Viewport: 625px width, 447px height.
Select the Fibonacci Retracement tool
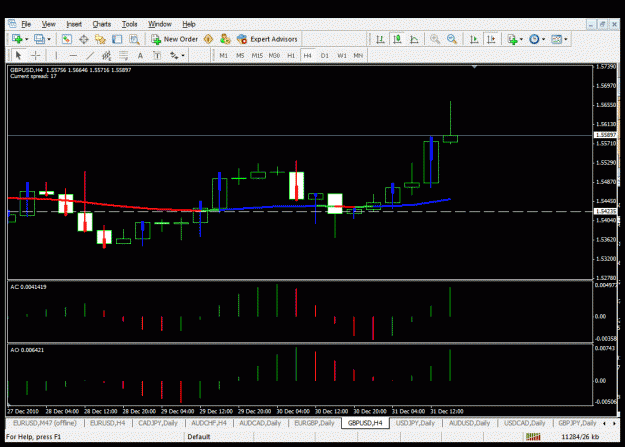point(124,55)
